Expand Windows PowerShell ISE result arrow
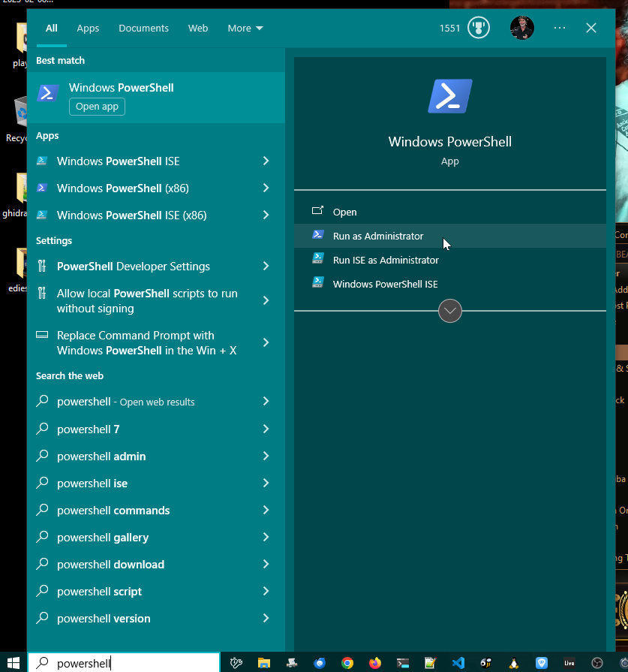The height and width of the screenshot is (672, 628). click(266, 161)
